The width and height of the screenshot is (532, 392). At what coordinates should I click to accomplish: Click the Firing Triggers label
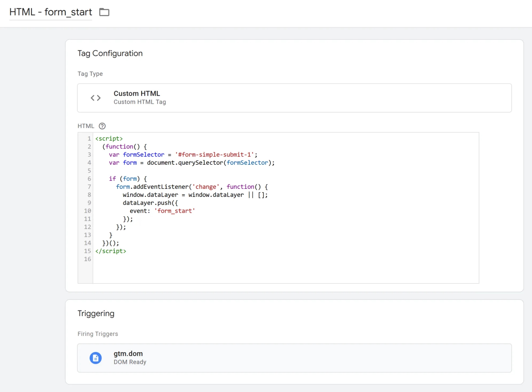tap(98, 334)
